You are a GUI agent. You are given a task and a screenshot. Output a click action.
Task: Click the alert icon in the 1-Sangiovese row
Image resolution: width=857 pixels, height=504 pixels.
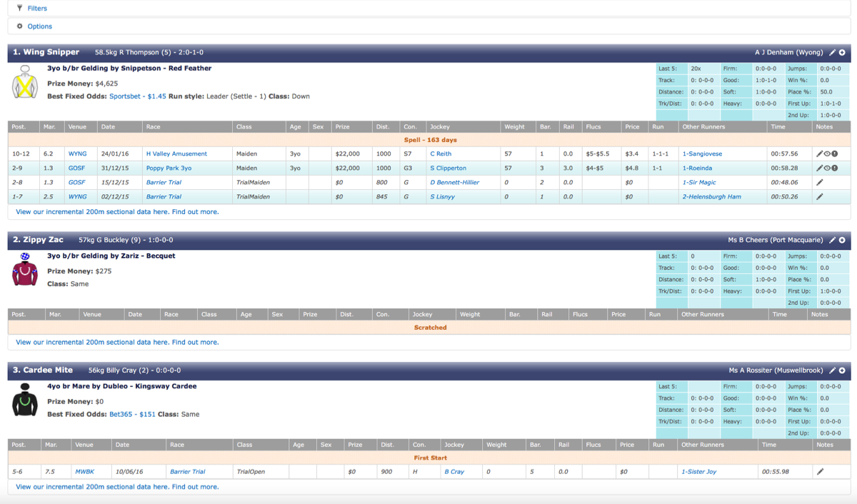click(834, 154)
